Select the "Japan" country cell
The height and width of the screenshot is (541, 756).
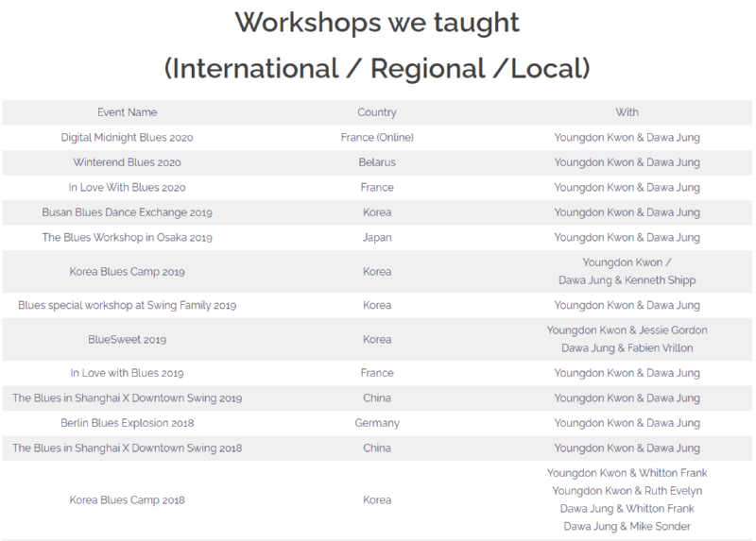[377, 238]
